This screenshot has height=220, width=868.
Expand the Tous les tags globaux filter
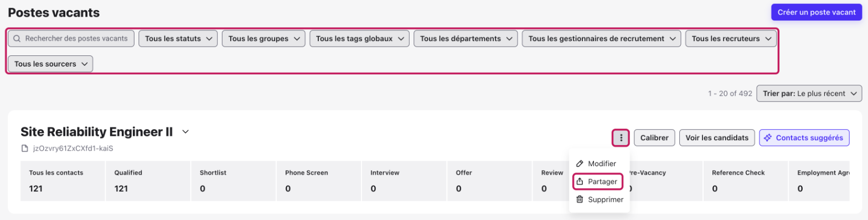click(x=359, y=39)
